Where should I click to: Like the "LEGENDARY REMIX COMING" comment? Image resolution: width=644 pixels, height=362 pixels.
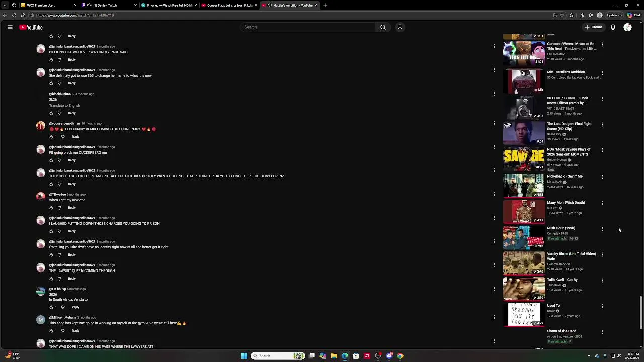pos(51,137)
